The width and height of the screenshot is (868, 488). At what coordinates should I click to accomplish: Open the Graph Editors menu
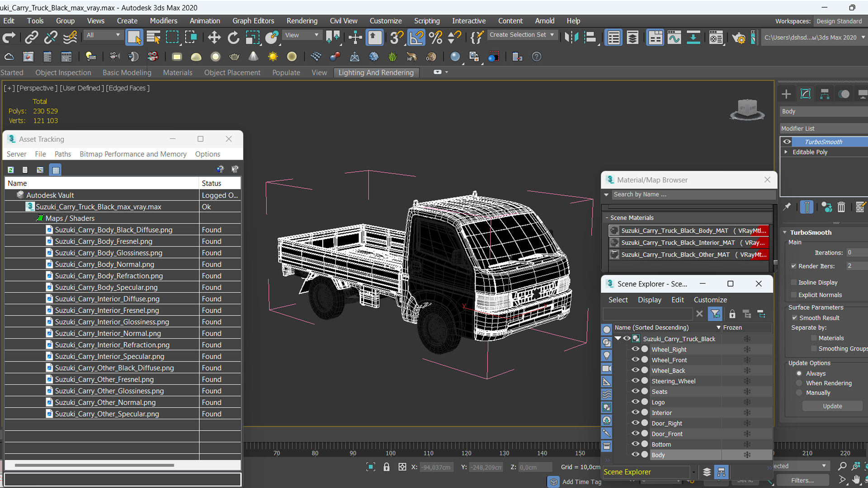(253, 21)
